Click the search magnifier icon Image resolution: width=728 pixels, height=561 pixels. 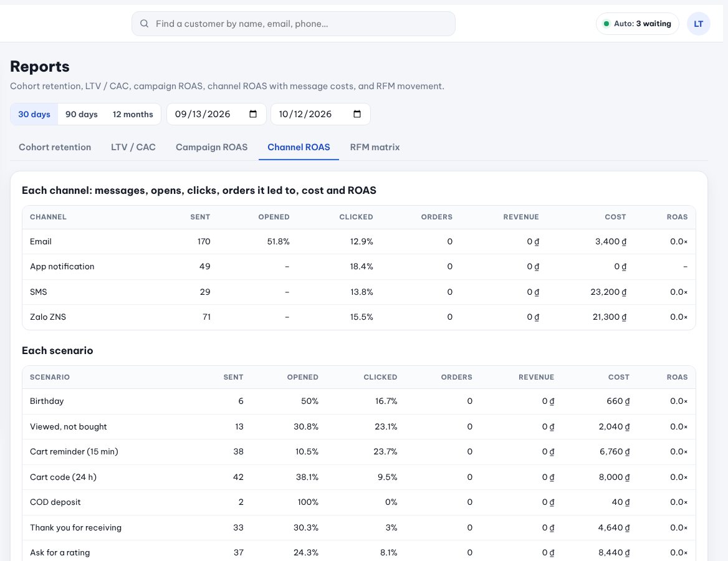145,24
